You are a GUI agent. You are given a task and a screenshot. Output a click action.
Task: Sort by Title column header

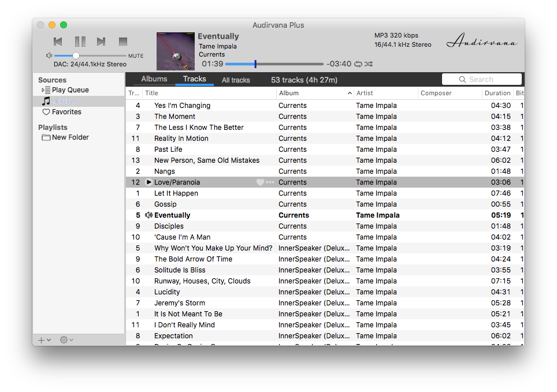point(209,93)
